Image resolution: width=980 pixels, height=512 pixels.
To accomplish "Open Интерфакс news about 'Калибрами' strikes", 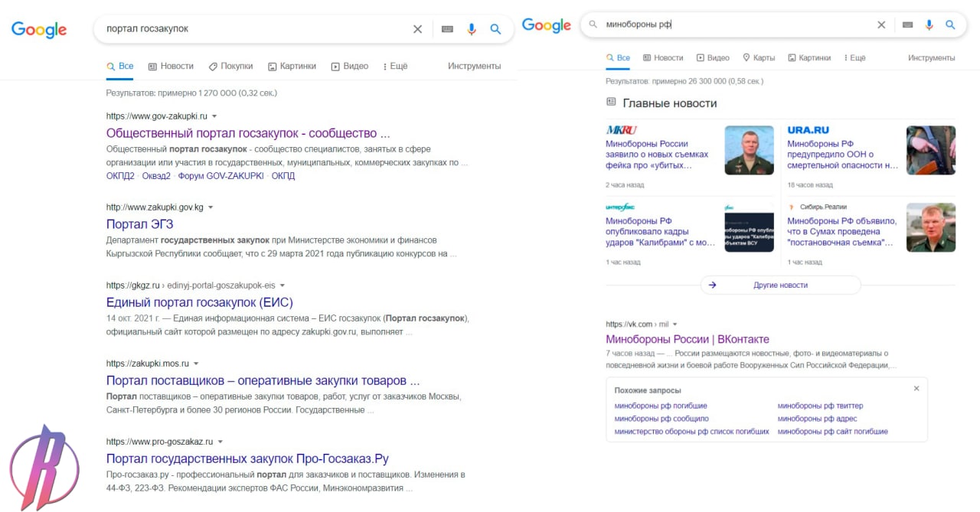I will coord(660,232).
